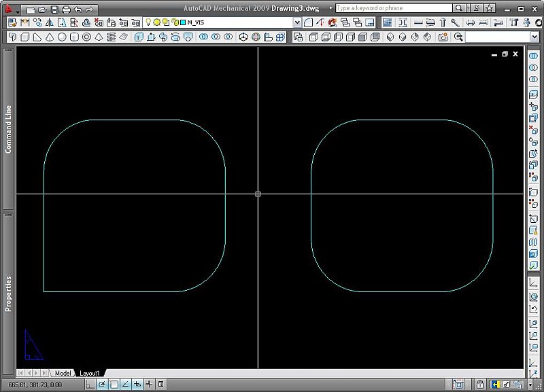Click the Zoom Previous icon
Screen dimensions: 544x392
(458, 37)
